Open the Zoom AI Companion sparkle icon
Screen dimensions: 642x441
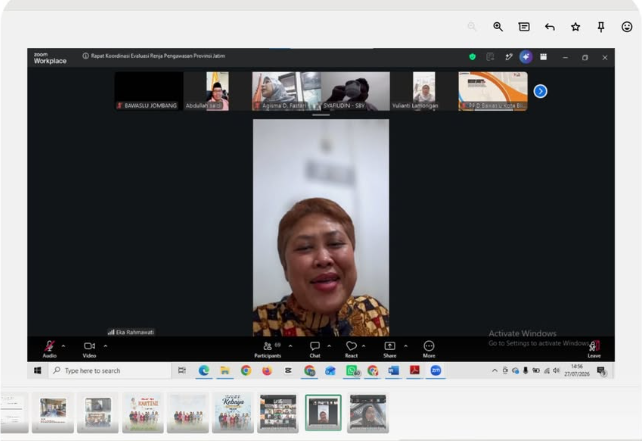[526, 57]
